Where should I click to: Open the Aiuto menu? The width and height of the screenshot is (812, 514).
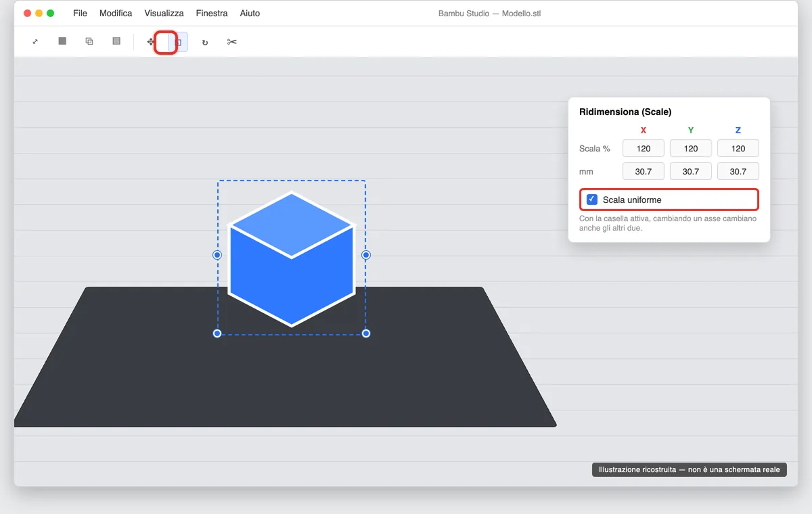[x=250, y=13]
